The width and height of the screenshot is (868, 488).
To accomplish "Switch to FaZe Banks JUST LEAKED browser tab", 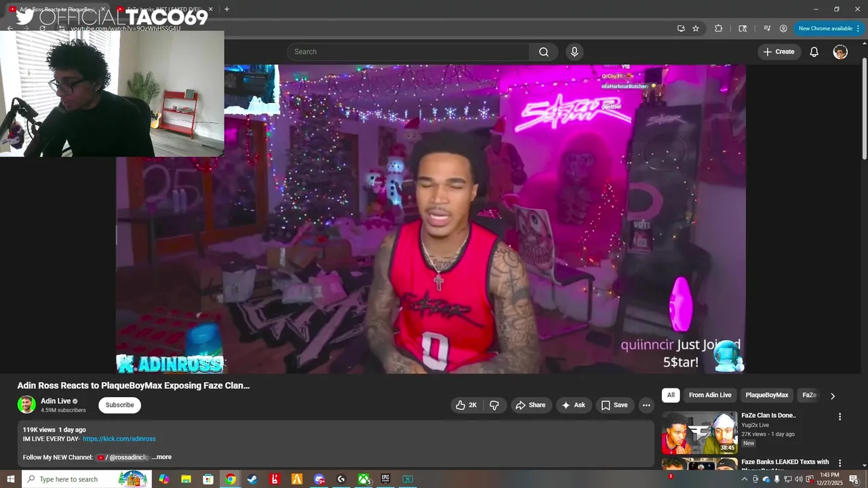I will [x=165, y=9].
